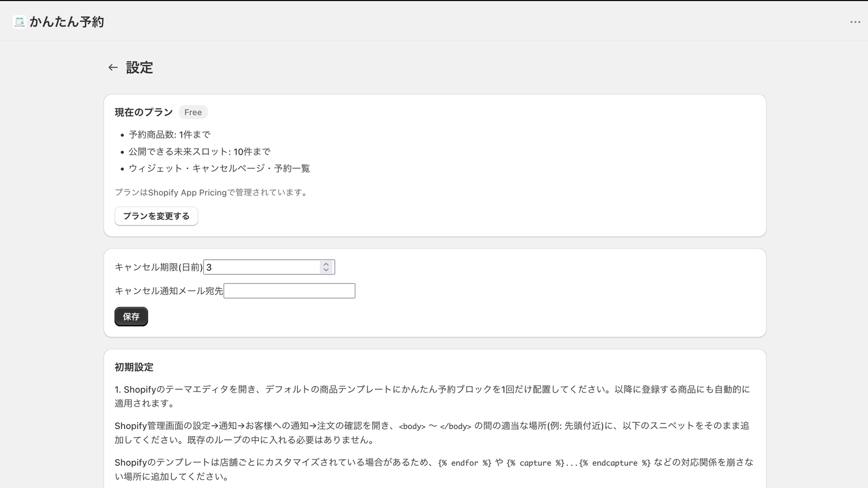868x488 pixels.
Task: Click the 保存 button
Action: point(131,317)
